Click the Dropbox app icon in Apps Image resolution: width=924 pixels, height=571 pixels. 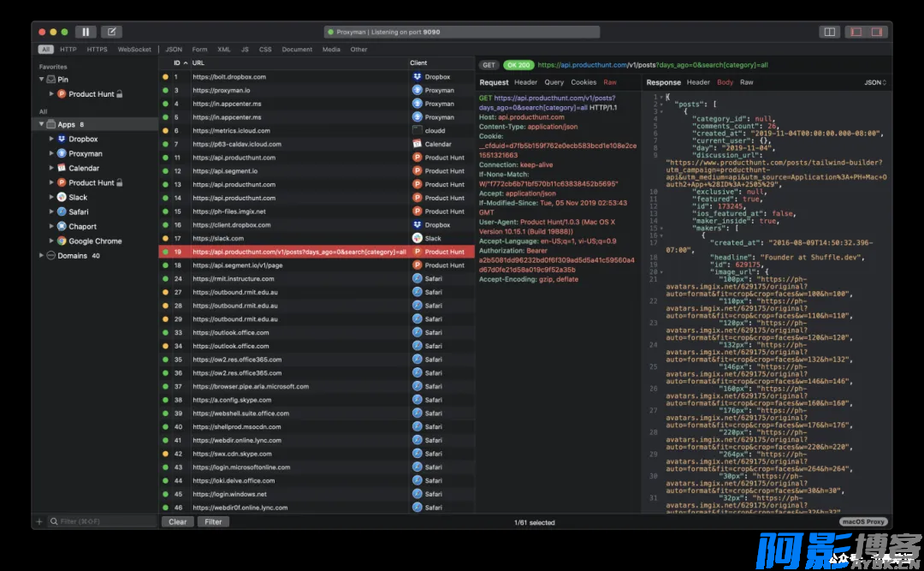click(62, 140)
